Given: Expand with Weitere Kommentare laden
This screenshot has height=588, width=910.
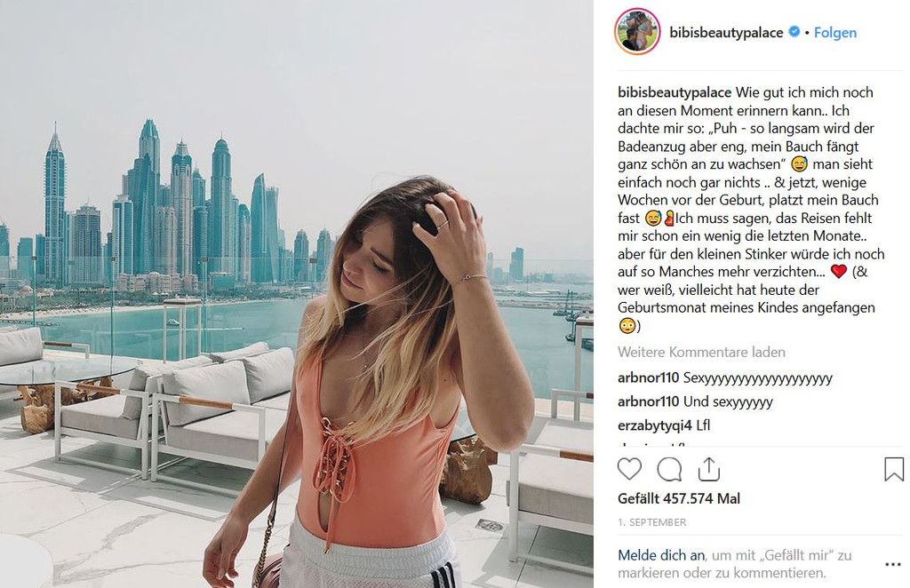Looking at the screenshot, I should pos(701,352).
